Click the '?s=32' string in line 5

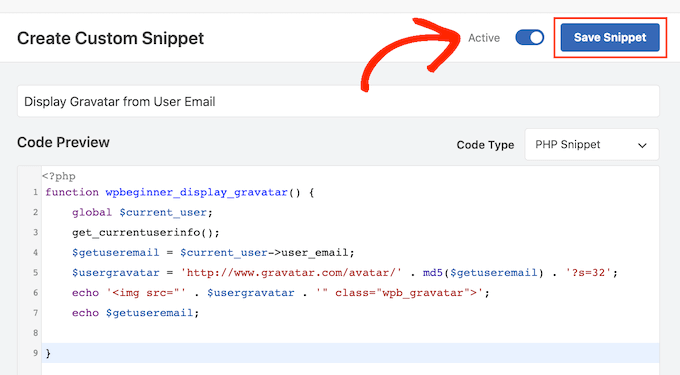coord(588,273)
